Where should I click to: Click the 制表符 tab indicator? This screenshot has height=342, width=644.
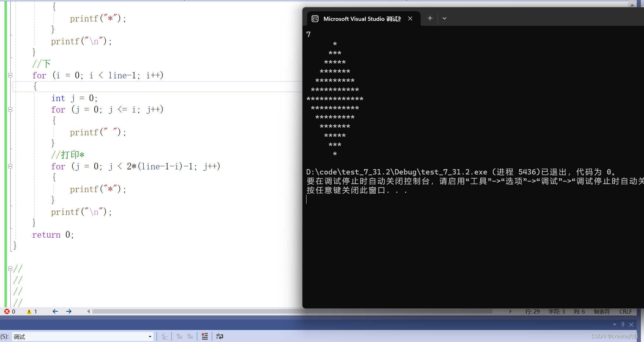tap(602, 312)
